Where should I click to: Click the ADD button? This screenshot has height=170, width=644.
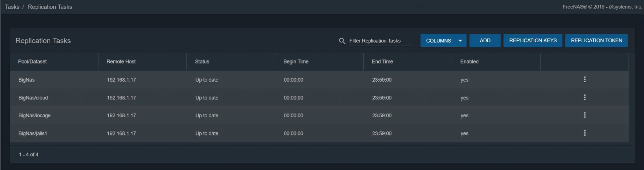485,41
